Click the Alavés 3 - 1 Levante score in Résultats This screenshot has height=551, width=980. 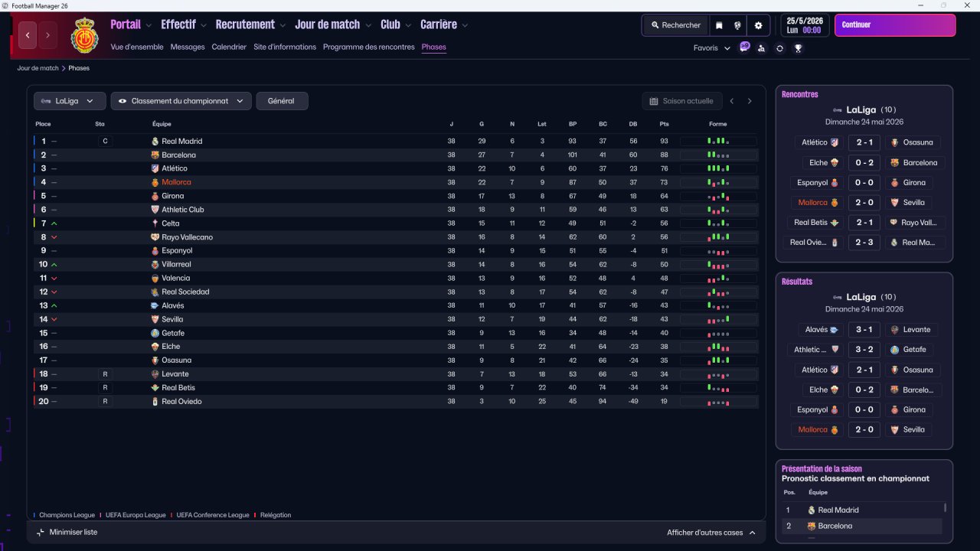865,330
